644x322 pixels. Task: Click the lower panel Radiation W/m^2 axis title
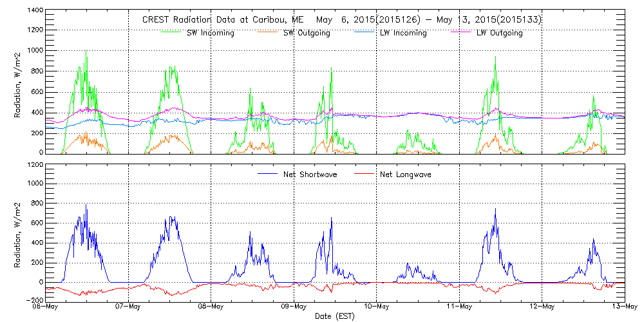point(18,232)
